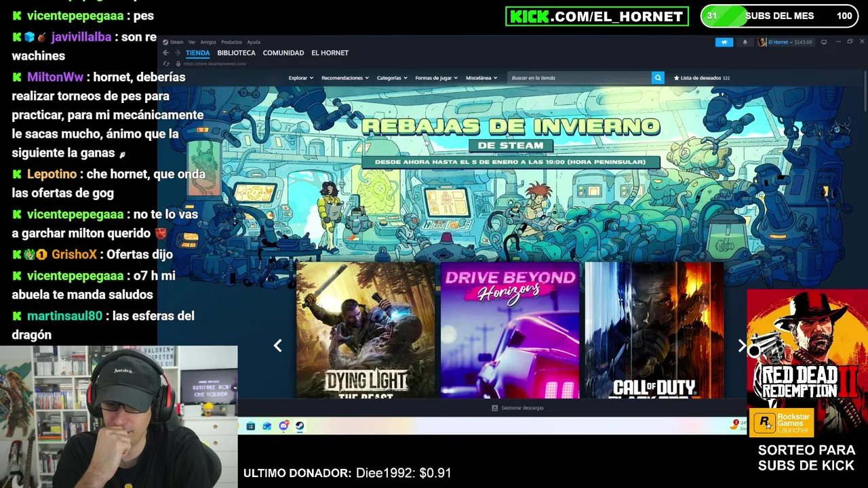Click the search magnifier button
The image size is (868, 488).
(658, 78)
